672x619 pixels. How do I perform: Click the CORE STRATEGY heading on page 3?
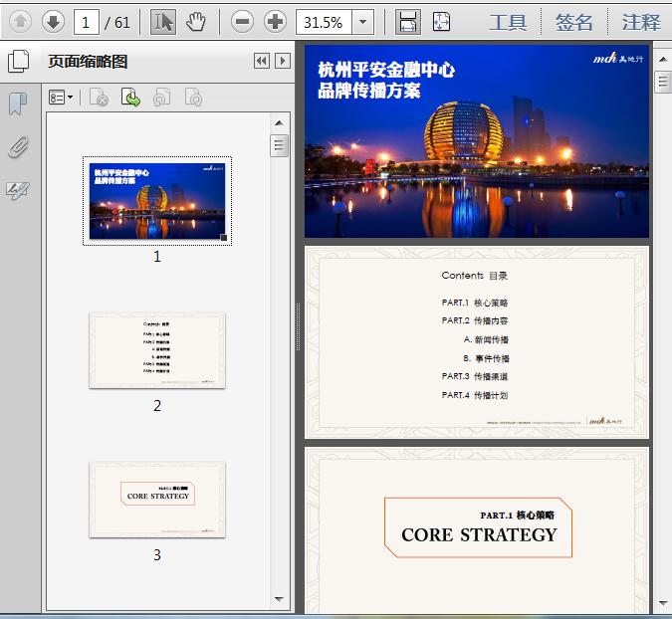(479, 534)
